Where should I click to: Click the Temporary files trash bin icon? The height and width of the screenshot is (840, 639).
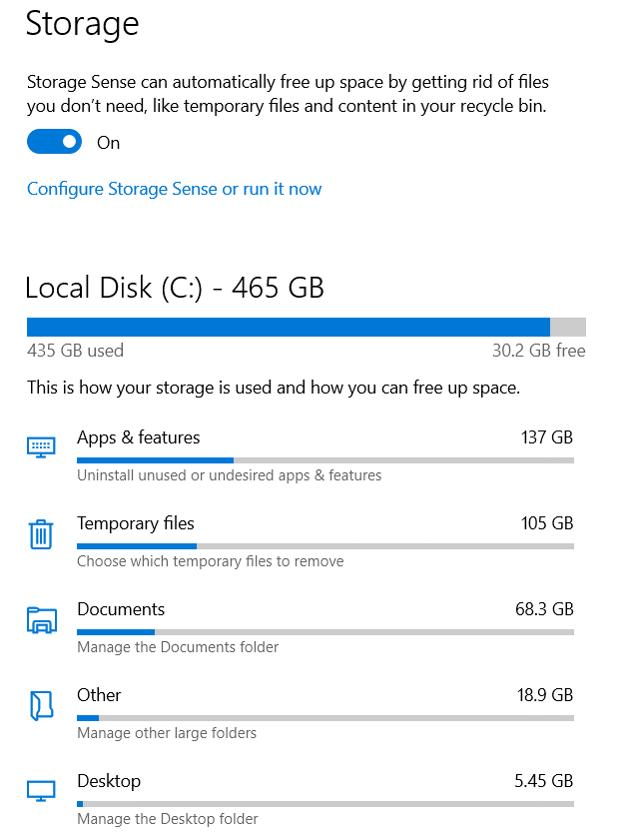pyautogui.click(x=41, y=534)
